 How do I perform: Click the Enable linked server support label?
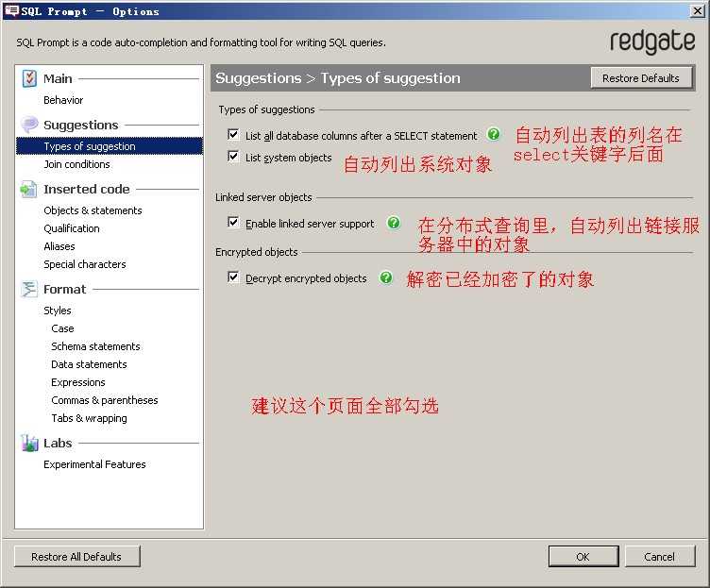click(x=310, y=224)
